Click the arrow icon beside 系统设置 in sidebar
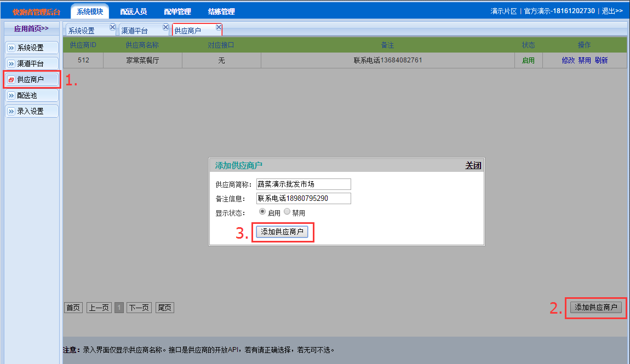Image resolution: width=630 pixels, height=364 pixels. coord(11,48)
